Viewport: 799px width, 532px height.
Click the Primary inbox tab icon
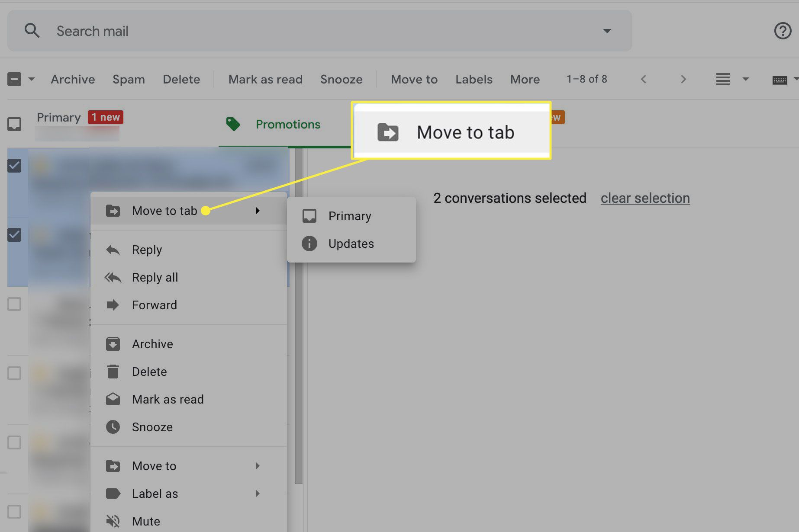pos(14,124)
